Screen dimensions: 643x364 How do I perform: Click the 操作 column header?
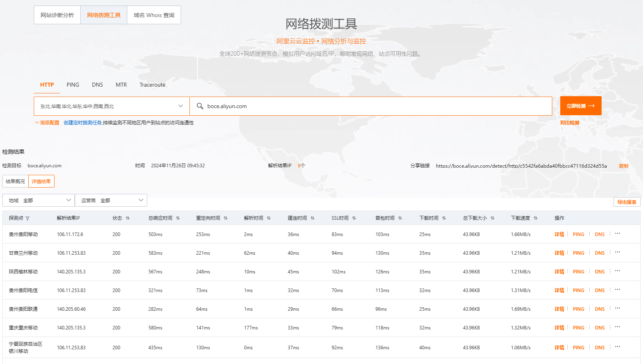click(559, 218)
